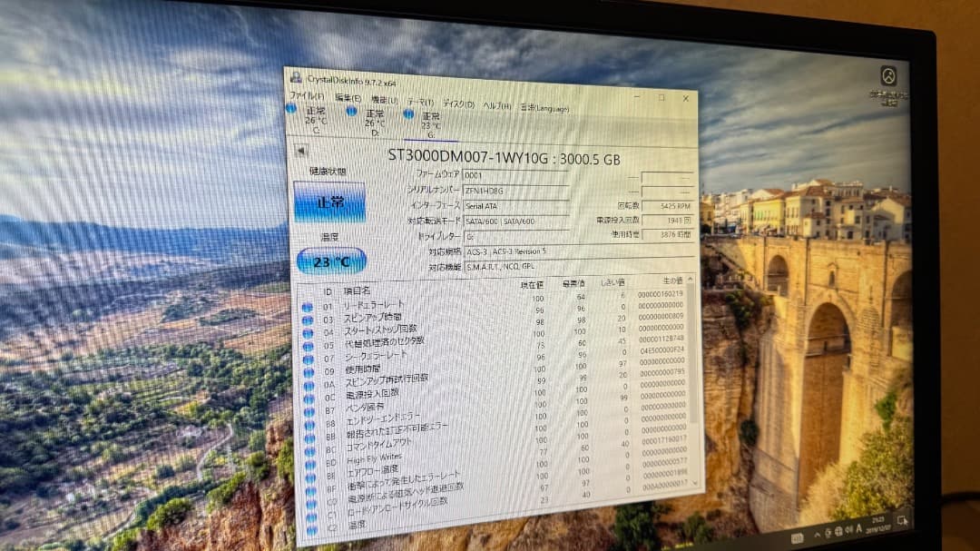The image size is (980, 551).
Task: Click the clock in the taskbar
Action: [877, 525]
